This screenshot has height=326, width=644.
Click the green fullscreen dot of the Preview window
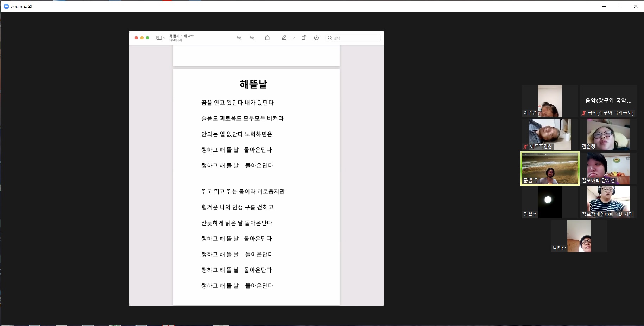tap(147, 38)
